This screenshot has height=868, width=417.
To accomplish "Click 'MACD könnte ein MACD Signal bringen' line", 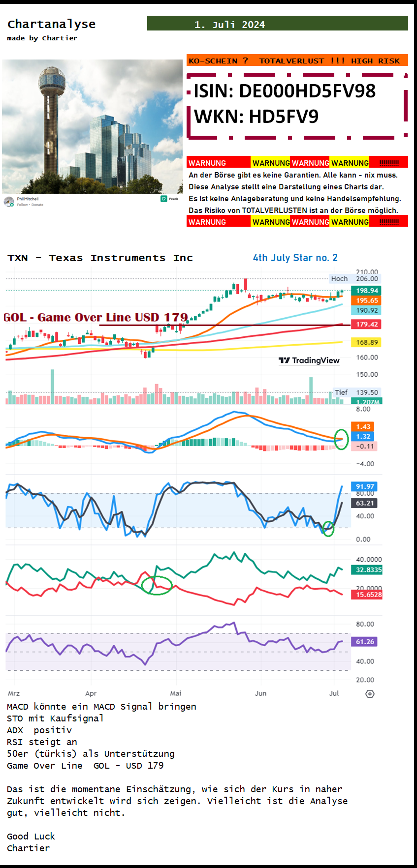I will [x=101, y=707].
